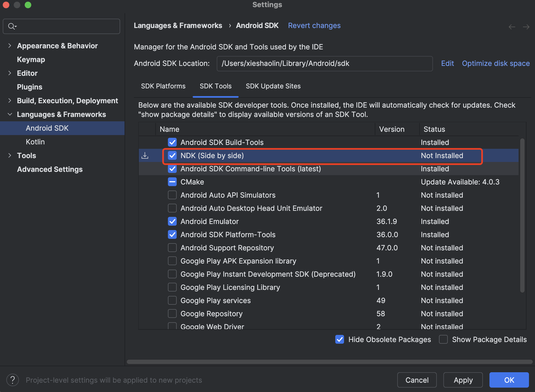Screen dimensions: 535x392
Task: Click the download icon beside NDK row
Action: click(145, 156)
